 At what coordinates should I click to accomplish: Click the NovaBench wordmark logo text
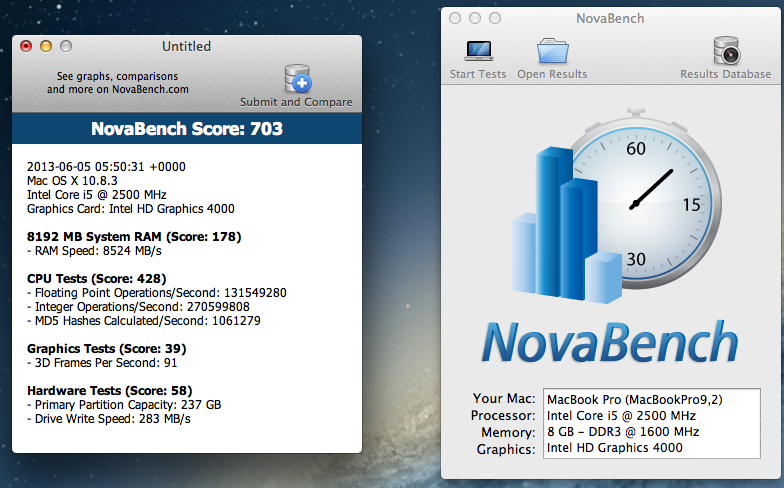click(x=610, y=342)
